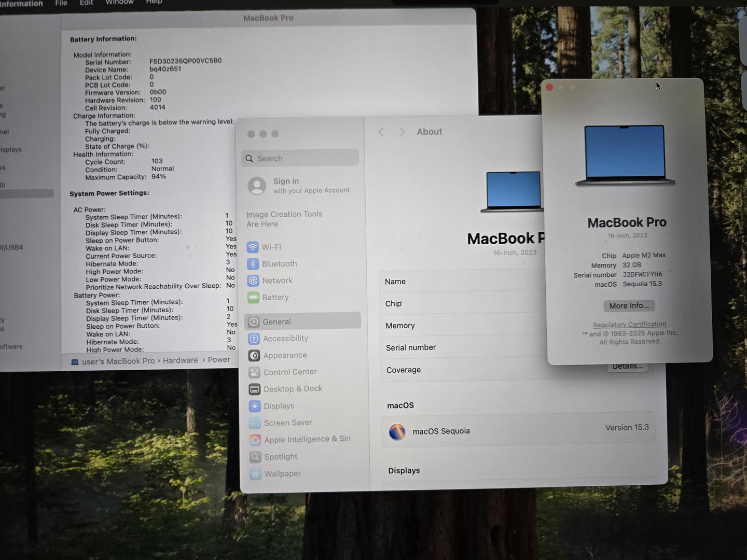747x560 pixels.
Task: Open the File menu
Action: (x=61, y=3)
